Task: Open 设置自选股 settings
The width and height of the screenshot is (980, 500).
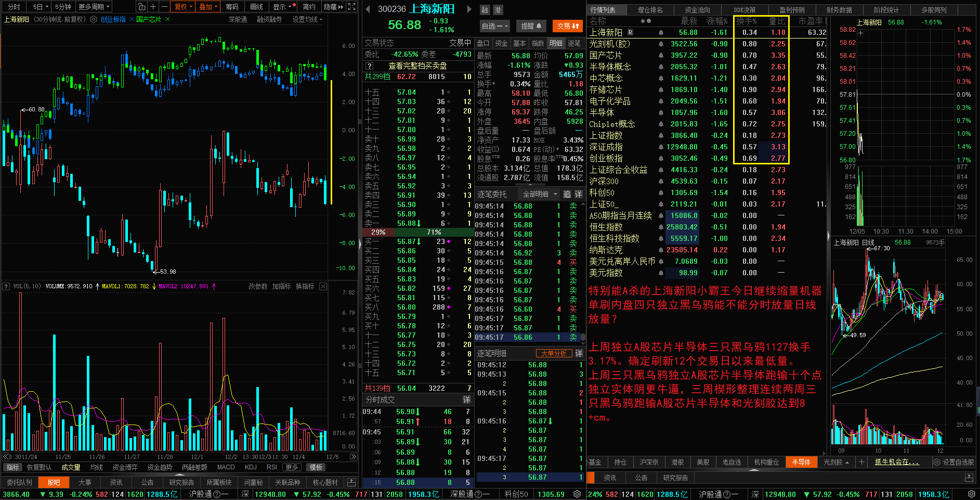Action: [x=953, y=462]
